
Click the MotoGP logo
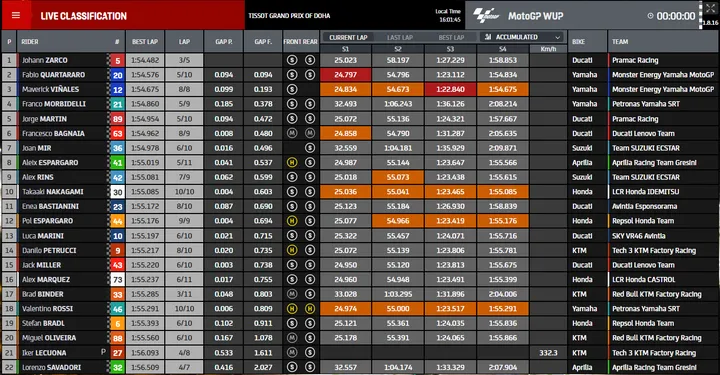pyautogui.click(x=486, y=16)
